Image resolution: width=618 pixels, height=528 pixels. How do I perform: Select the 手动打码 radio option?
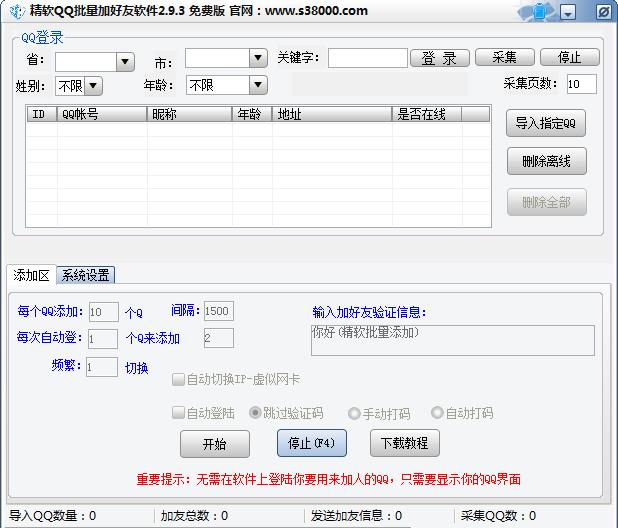point(354,413)
